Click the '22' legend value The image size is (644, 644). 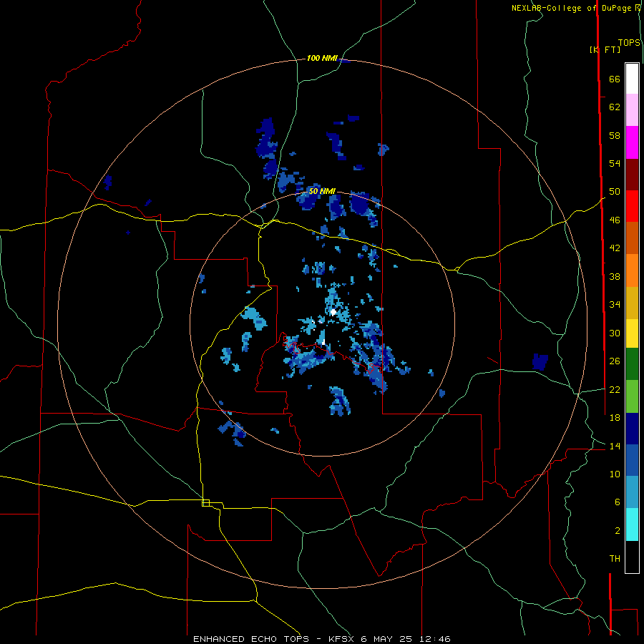(615, 390)
